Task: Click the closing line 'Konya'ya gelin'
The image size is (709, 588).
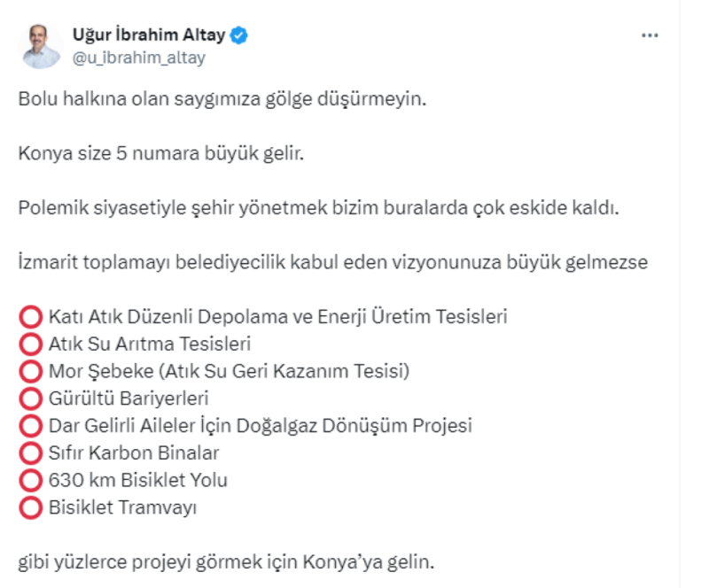Action: point(227,562)
